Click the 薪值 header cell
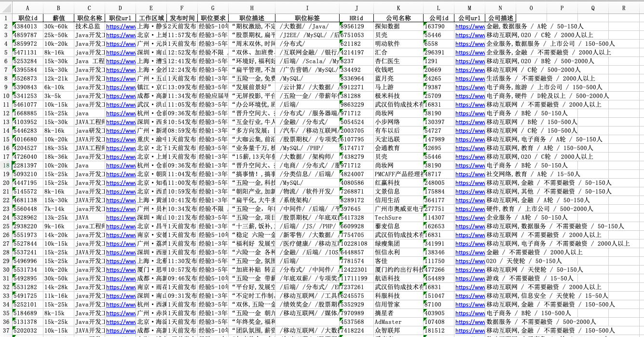 pyautogui.click(x=58, y=18)
